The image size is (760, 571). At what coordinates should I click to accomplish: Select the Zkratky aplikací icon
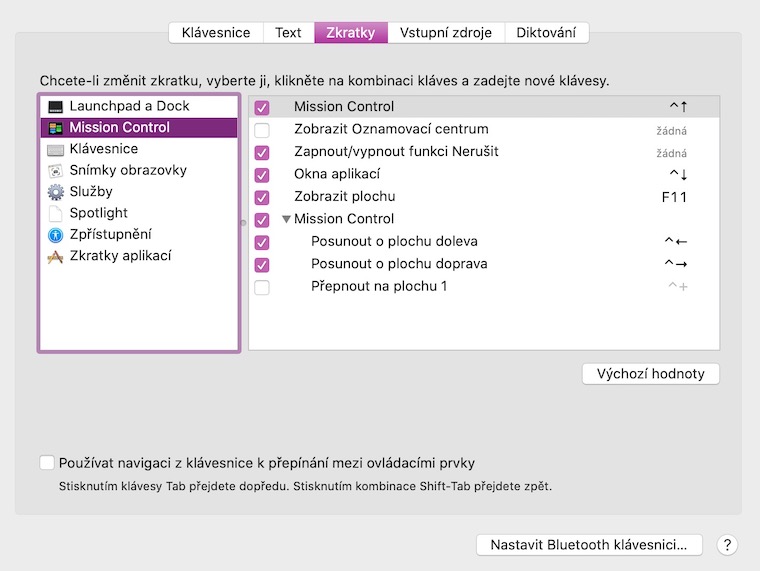(x=55, y=256)
